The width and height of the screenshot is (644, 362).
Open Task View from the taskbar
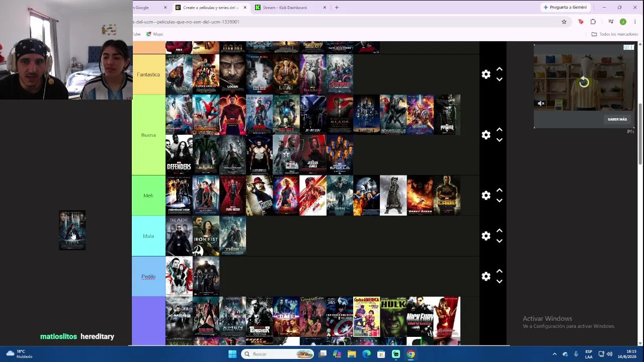(x=323, y=354)
